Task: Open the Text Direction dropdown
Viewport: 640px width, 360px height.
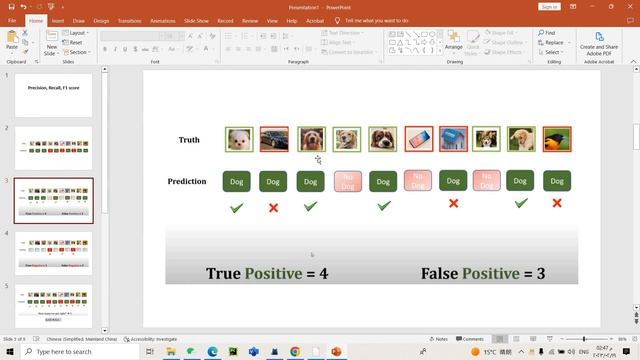Action: coord(342,33)
